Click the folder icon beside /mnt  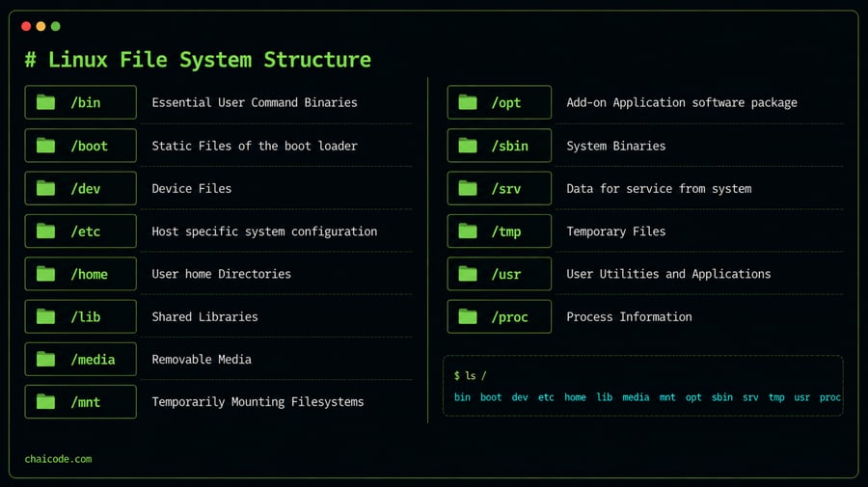(45, 402)
